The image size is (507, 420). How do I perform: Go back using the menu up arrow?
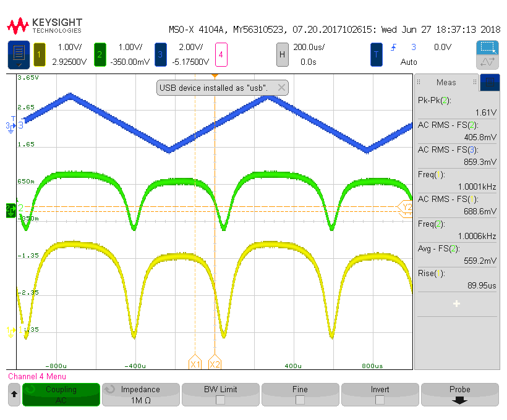point(14,394)
